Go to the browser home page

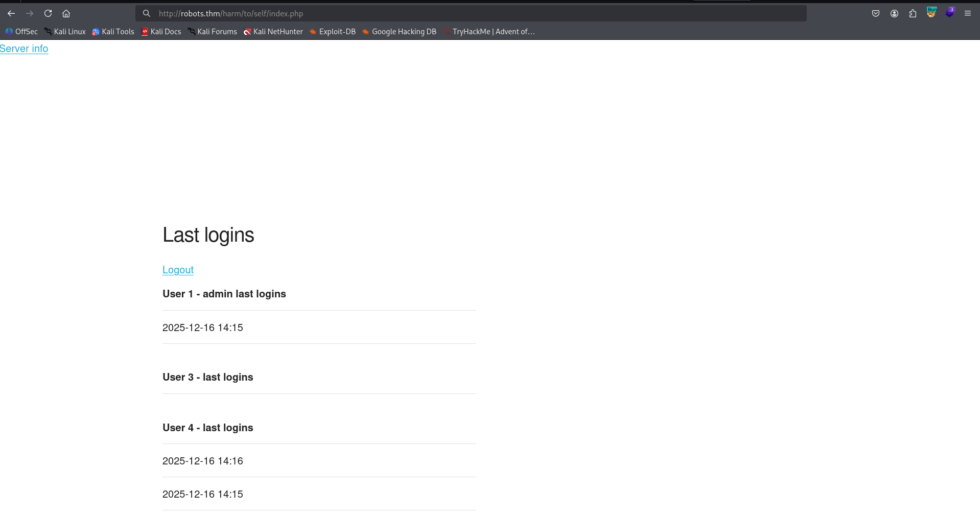tap(66, 14)
